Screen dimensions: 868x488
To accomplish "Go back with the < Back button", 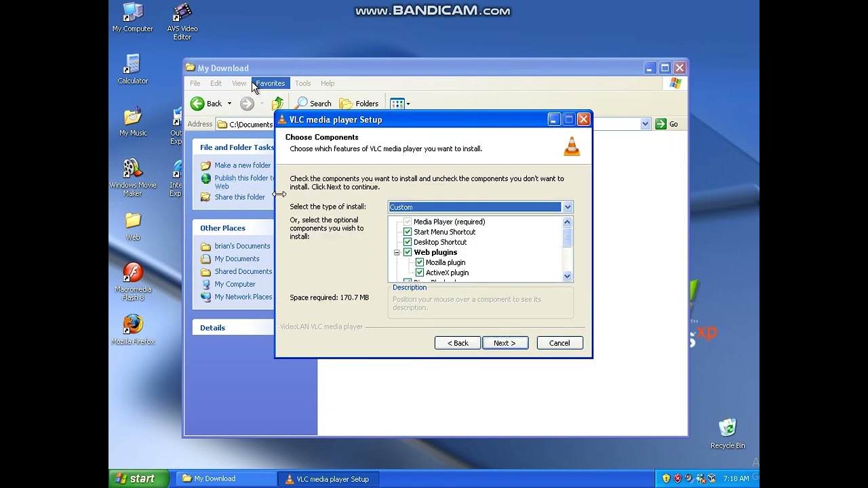I will coord(458,343).
